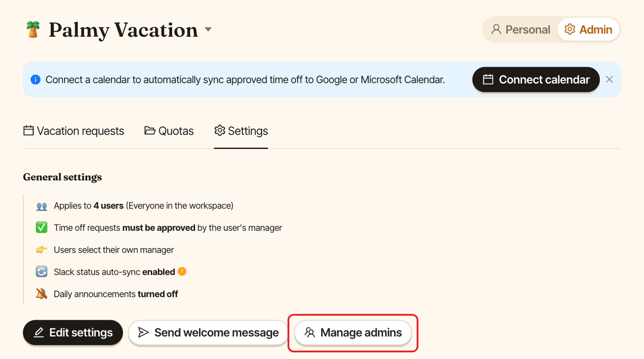Click 'Time off requests must be approved' text
Image resolution: width=644 pixels, height=359 pixels.
[x=125, y=228]
